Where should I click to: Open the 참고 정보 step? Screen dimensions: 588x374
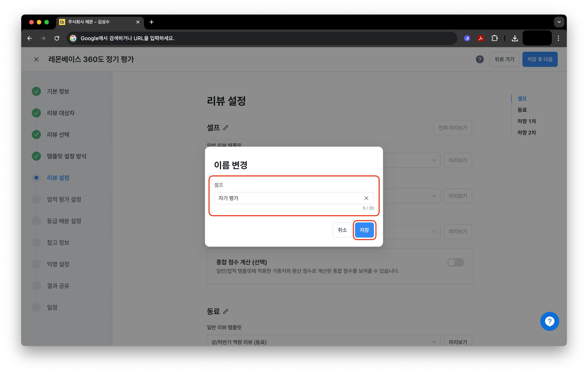coord(58,243)
